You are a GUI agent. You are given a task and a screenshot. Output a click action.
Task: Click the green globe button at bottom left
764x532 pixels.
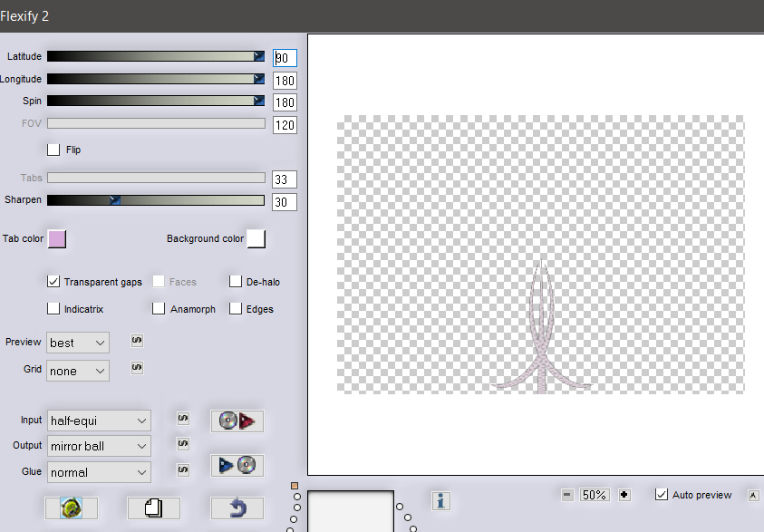point(72,508)
